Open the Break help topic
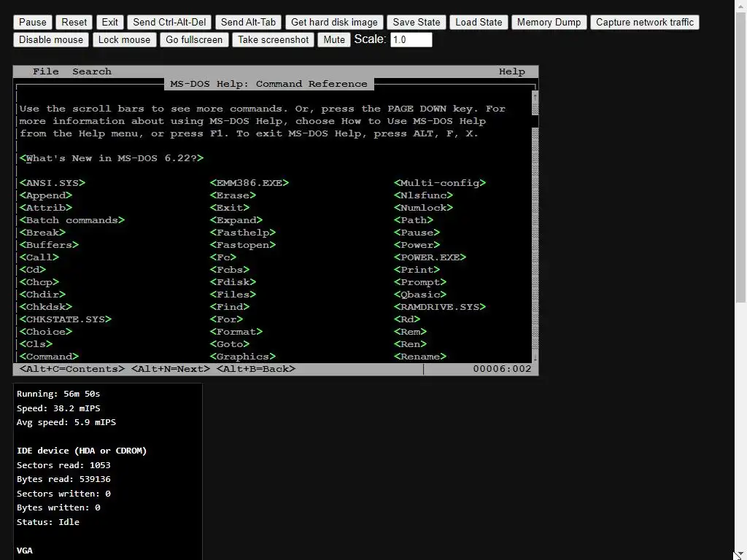747x560 pixels. tap(42, 233)
